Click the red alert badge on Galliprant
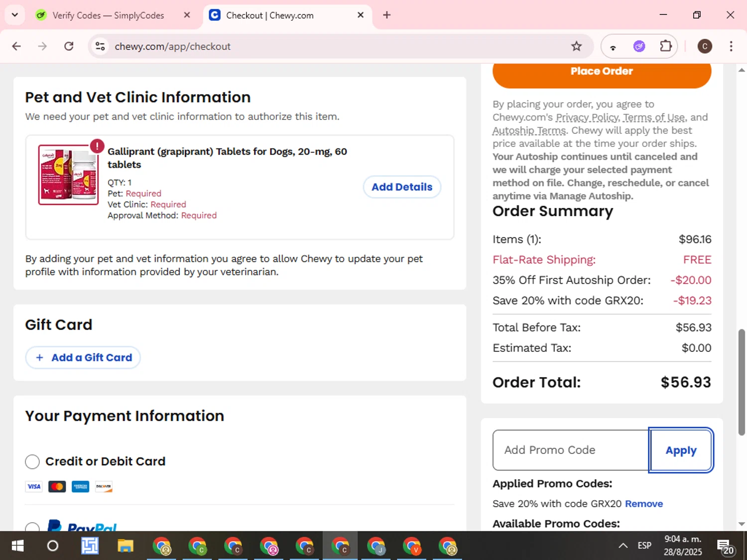This screenshot has height=560, width=747. click(97, 146)
